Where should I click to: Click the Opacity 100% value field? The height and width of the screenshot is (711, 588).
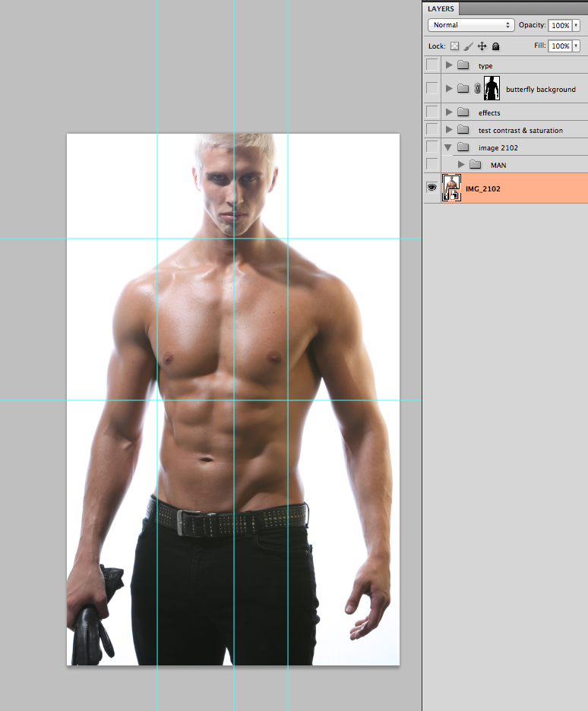[x=561, y=25]
